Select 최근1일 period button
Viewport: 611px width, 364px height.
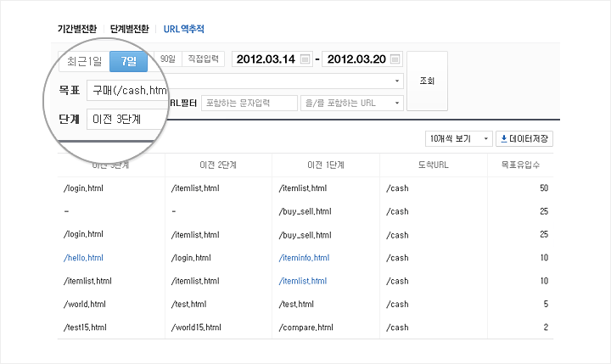[84, 61]
